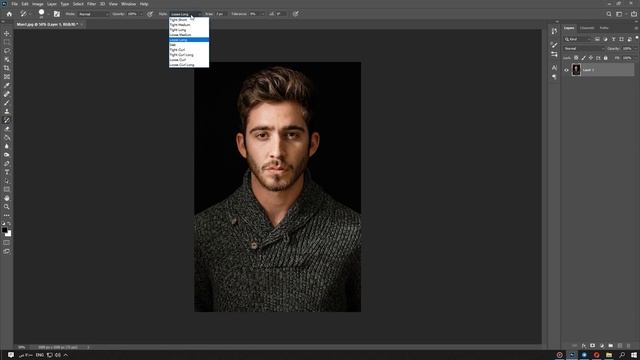Open the painting Mode dropdown in options bar
Image resolution: width=640 pixels, height=360 pixels.
[x=94, y=14]
